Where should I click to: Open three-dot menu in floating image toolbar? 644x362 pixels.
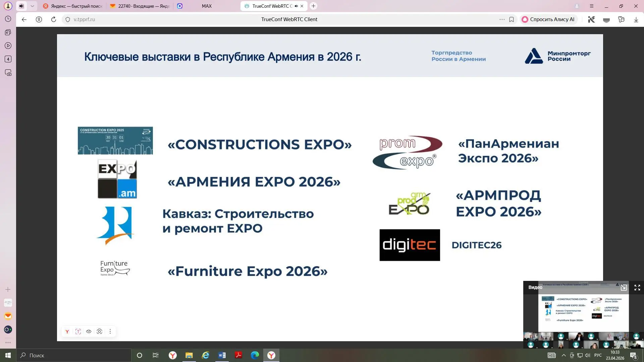(110, 331)
